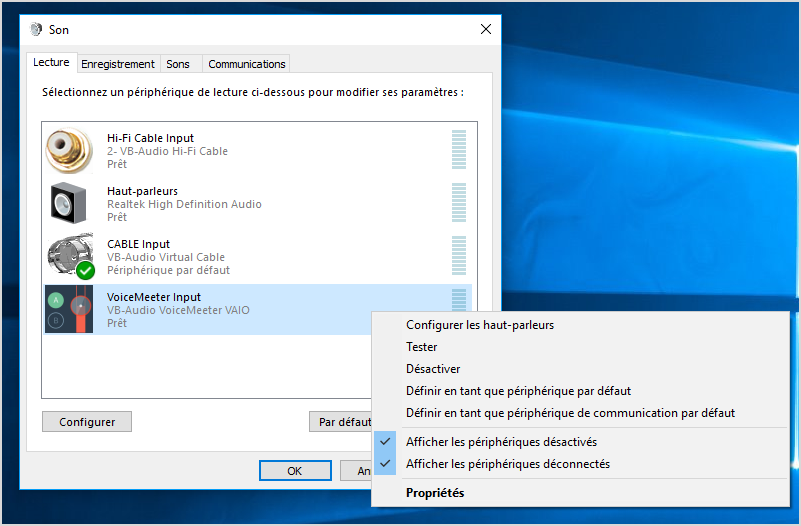Click the Par défaut button

coord(341,422)
